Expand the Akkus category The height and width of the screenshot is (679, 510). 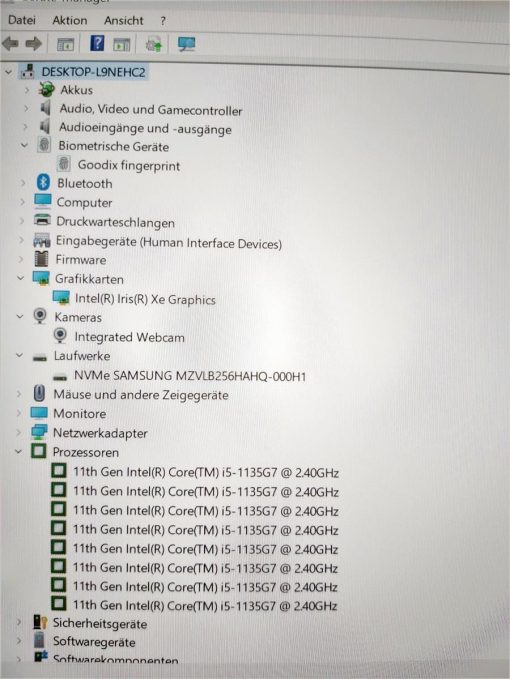tap(27, 90)
